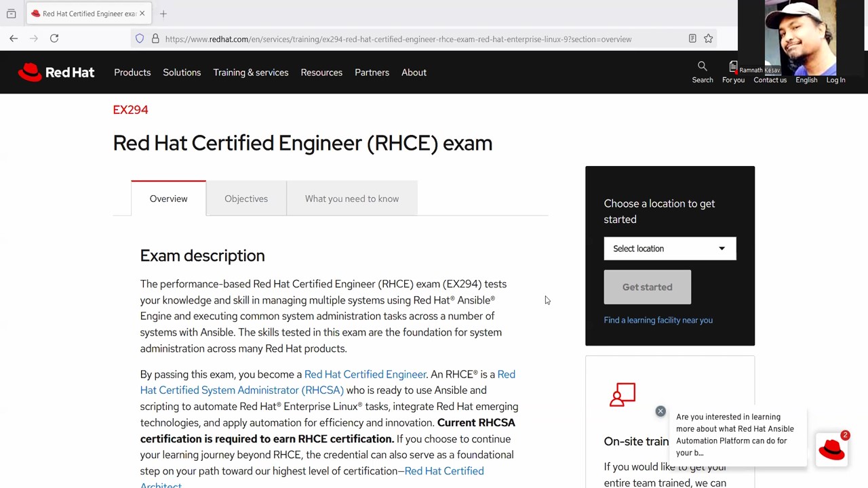Click the Red Hat logo

[x=56, y=73]
